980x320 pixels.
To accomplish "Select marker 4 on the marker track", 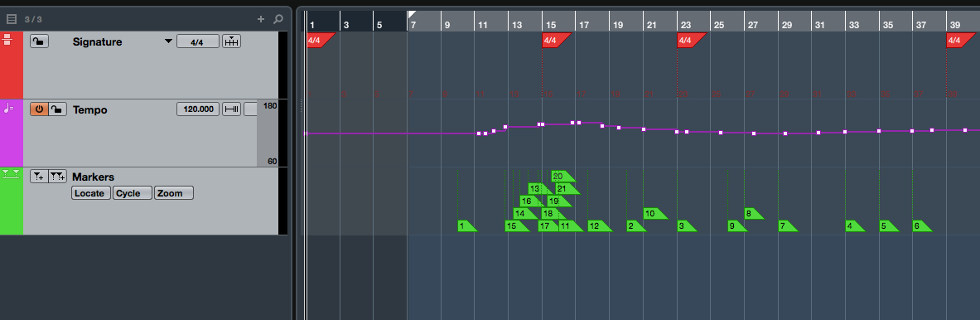I will (x=853, y=225).
